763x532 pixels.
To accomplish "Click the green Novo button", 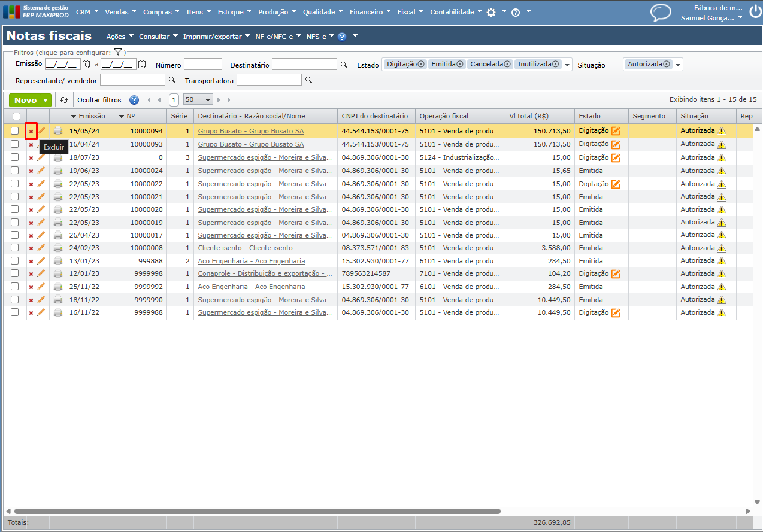I will pos(25,101).
